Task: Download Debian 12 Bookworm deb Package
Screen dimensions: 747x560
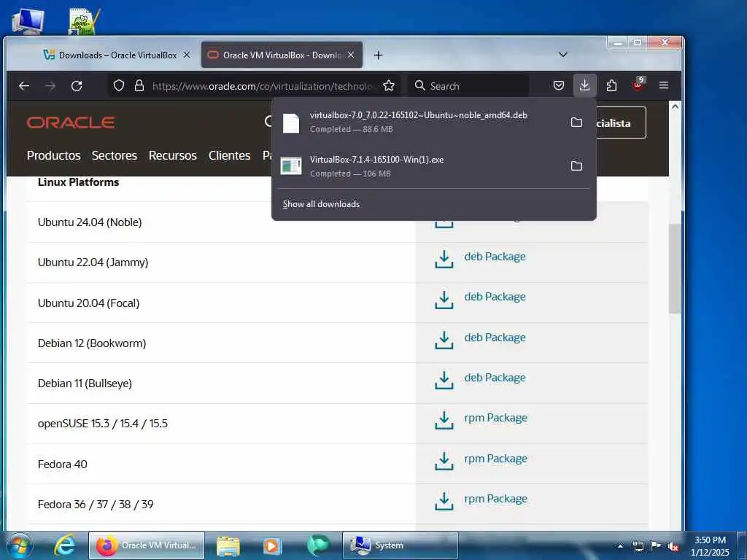Action: tap(495, 338)
